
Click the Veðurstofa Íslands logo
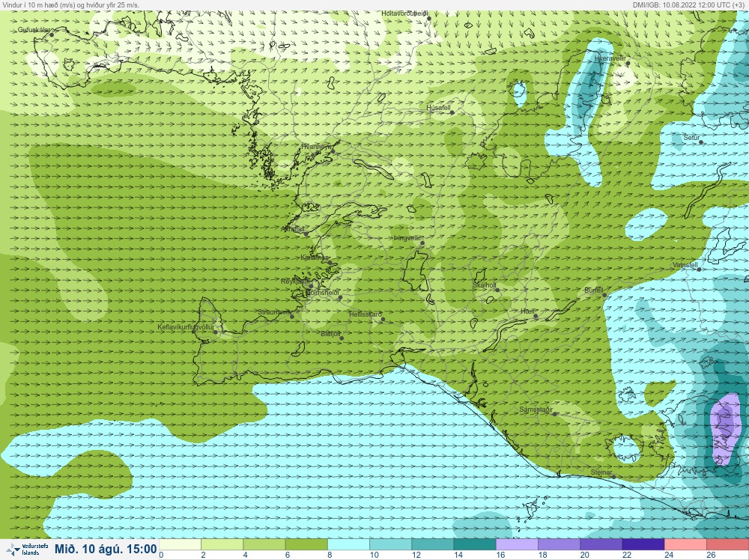pos(25,550)
